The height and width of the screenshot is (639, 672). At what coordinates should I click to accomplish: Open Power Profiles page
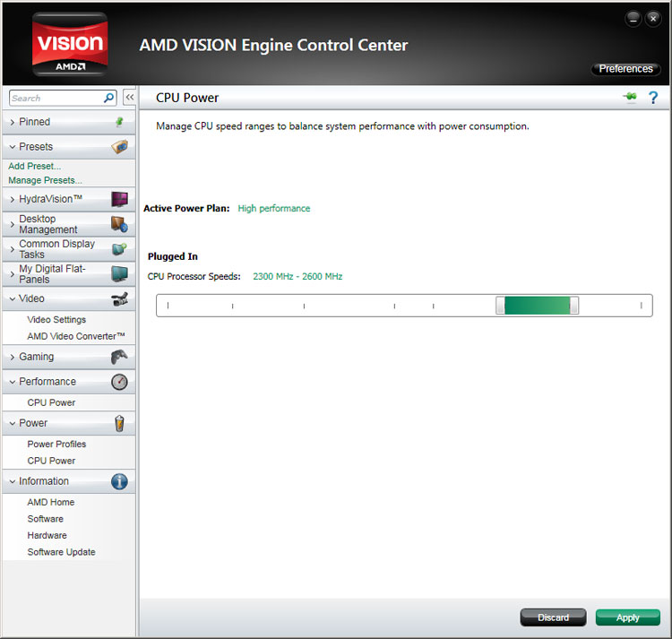click(x=56, y=444)
